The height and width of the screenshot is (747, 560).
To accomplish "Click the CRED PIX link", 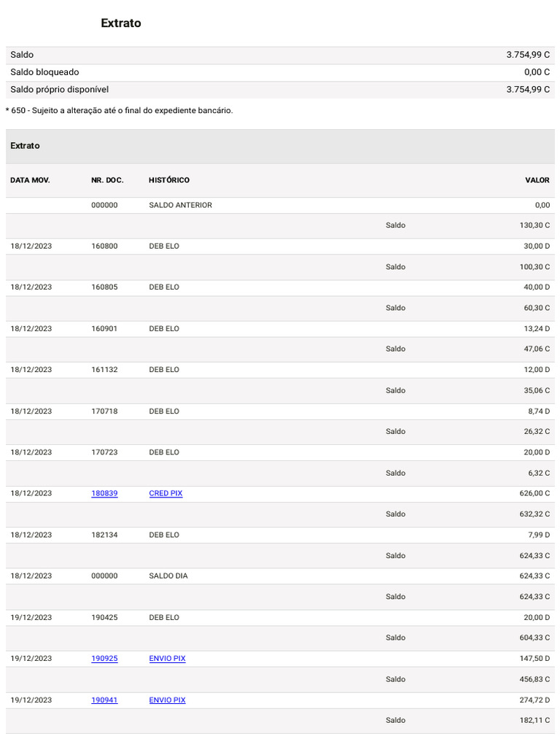I will click(x=166, y=494).
